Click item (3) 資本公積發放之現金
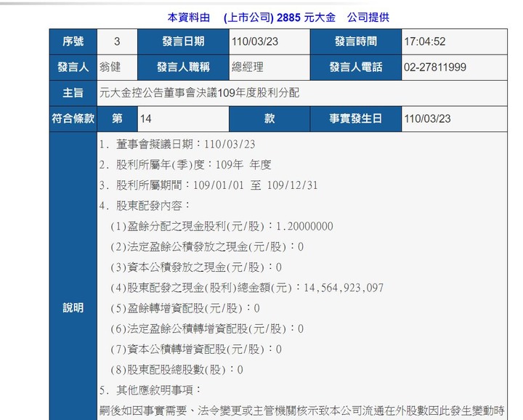523x420 pixels. (x=196, y=267)
